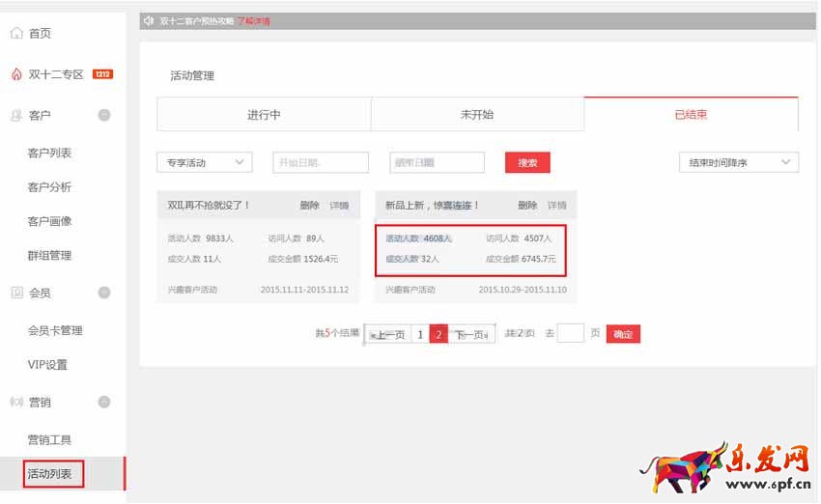Screen dimensions: 821x504
Task: Click the home icon beside 首页
Action: coord(16,34)
